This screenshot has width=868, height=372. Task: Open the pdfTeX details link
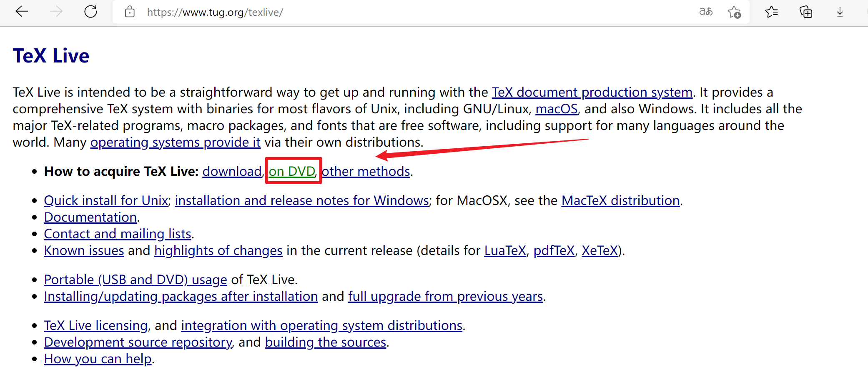(554, 250)
